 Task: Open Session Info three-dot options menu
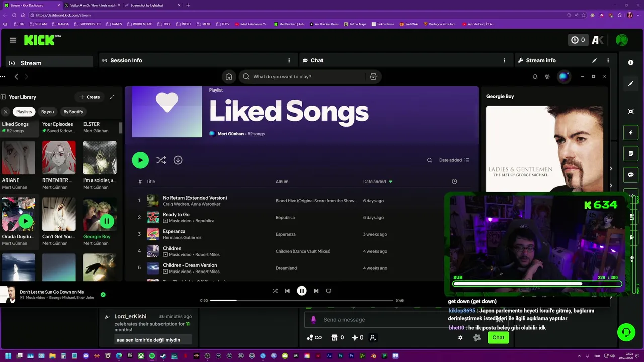point(289,60)
